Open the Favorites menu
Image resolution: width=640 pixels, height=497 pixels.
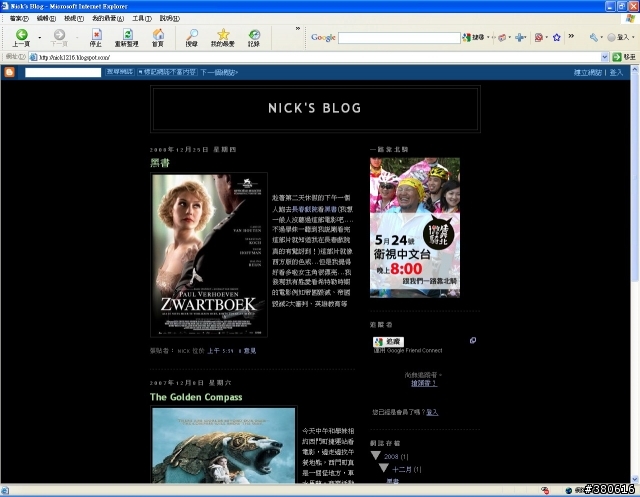108,18
